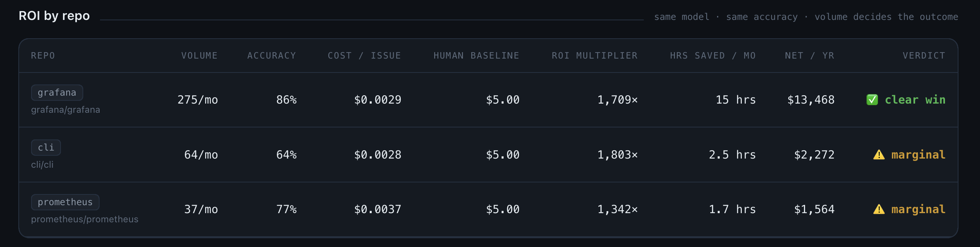Click the VOLUME column header

point(200,55)
